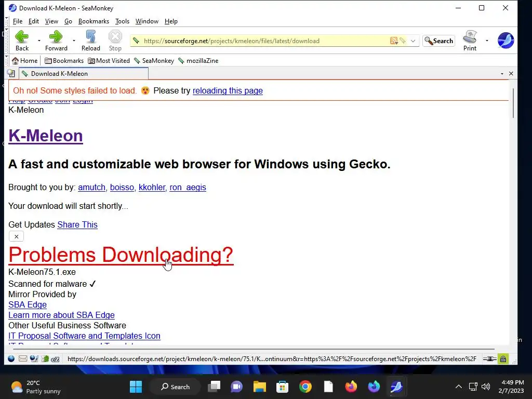532x399 pixels.
Task: Open the File menu
Action: 17,21
